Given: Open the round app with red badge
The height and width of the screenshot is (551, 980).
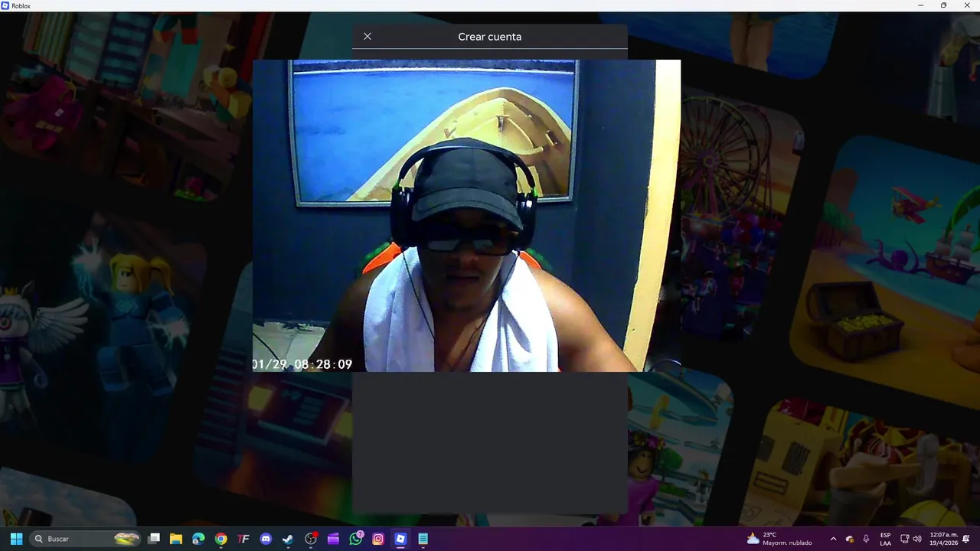Looking at the screenshot, I should point(311,539).
